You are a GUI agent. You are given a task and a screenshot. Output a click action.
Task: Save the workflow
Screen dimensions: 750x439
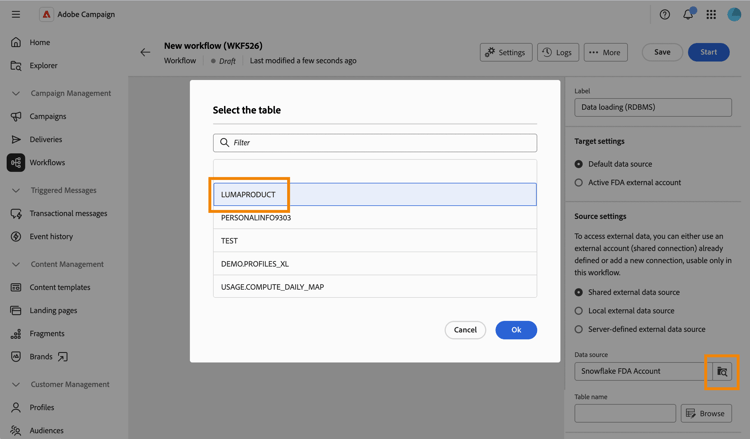click(662, 52)
